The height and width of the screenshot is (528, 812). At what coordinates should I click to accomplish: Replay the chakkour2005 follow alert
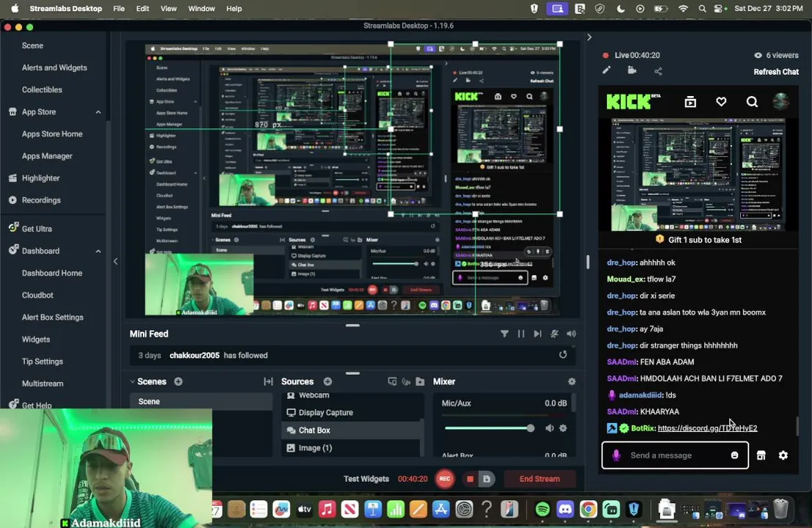(x=563, y=355)
